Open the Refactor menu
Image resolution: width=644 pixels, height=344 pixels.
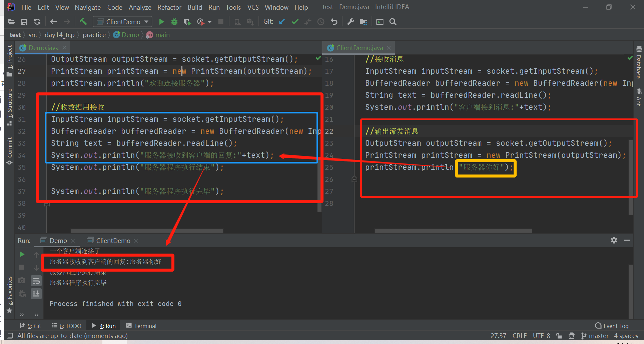pyautogui.click(x=169, y=7)
